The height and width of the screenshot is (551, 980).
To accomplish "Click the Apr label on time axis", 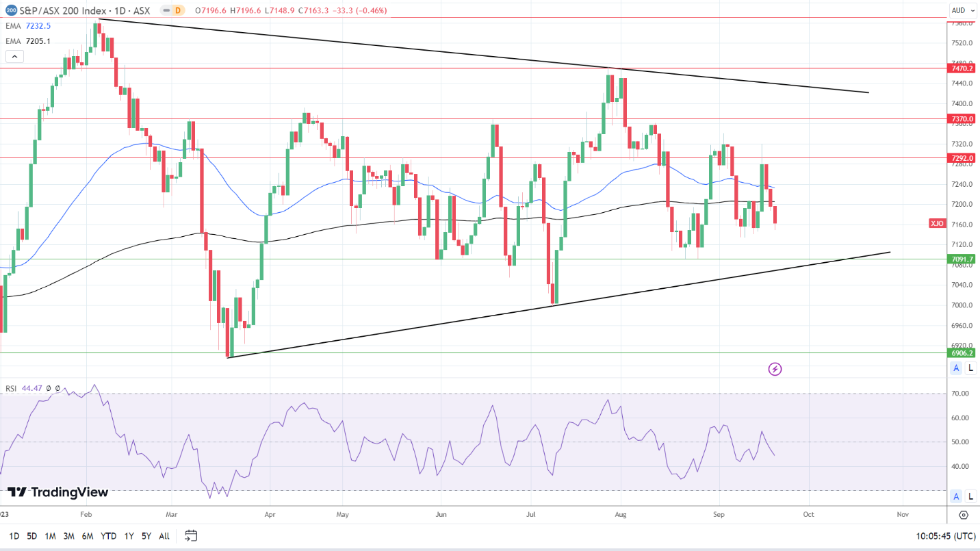I will (x=270, y=513).
